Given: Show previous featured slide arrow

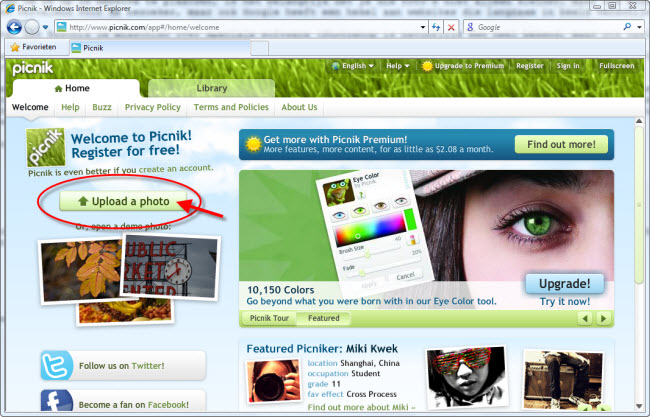Looking at the screenshot, I should click(585, 318).
